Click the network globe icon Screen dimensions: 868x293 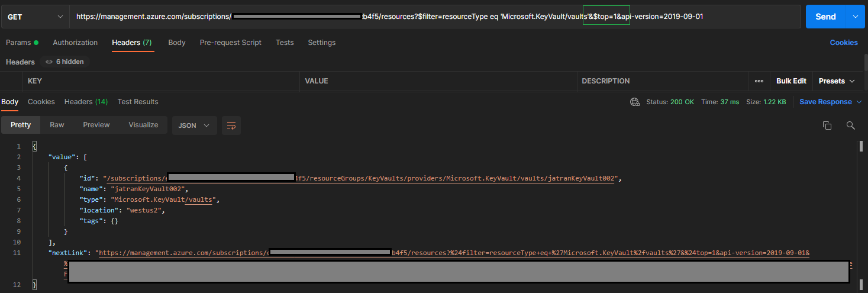pyautogui.click(x=635, y=102)
